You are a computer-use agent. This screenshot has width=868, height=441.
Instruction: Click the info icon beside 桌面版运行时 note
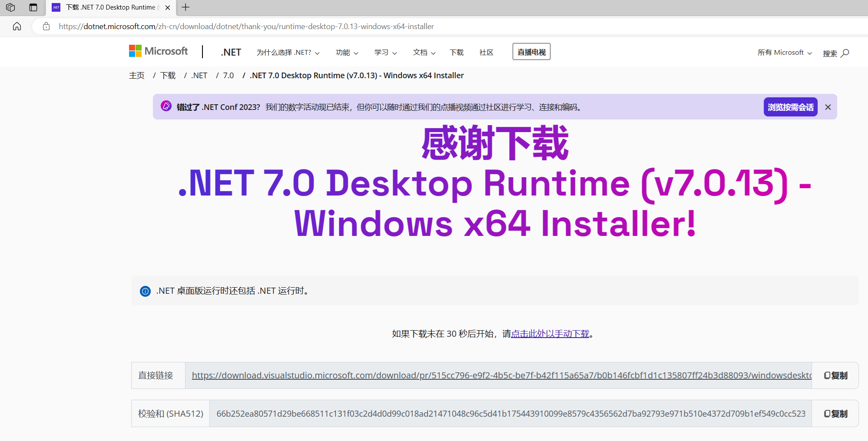[x=145, y=291]
